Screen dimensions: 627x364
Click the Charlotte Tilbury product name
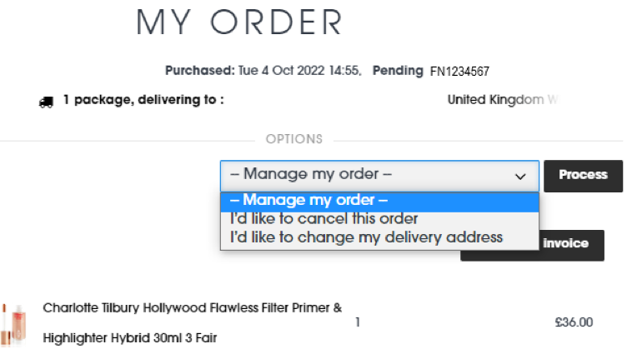192,308
